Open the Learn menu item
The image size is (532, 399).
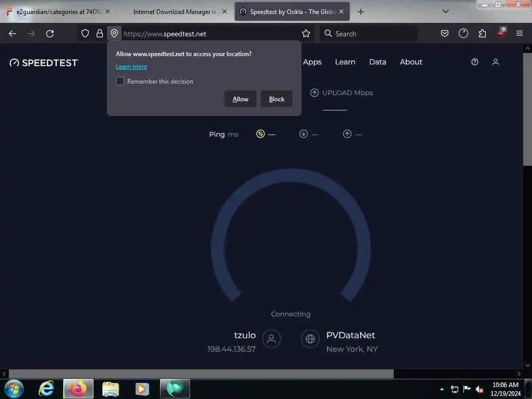click(x=345, y=62)
